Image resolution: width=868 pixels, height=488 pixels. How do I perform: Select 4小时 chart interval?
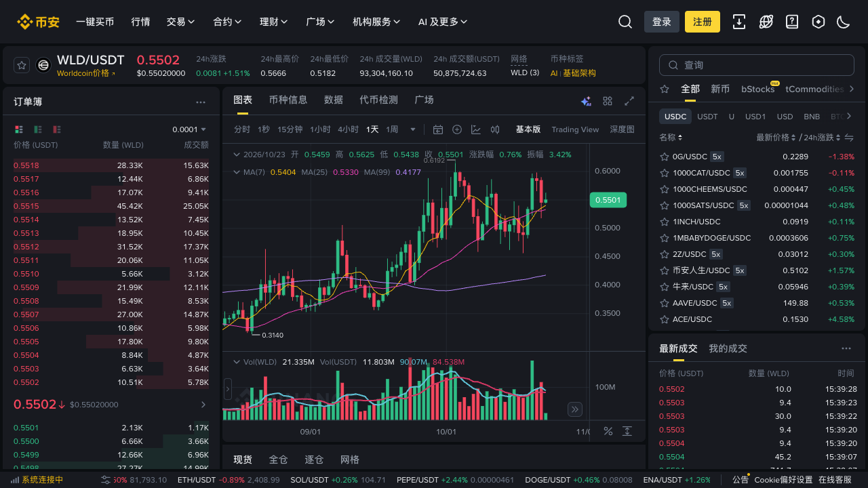[348, 129]
